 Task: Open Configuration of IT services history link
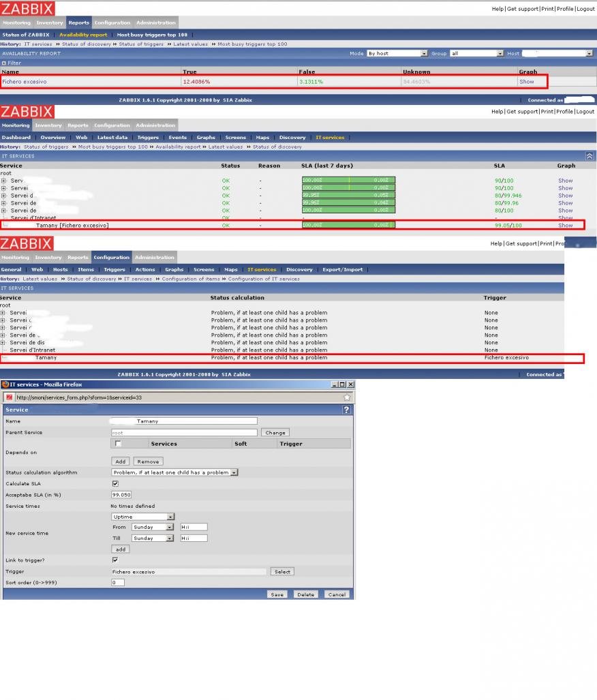point(264,279)
